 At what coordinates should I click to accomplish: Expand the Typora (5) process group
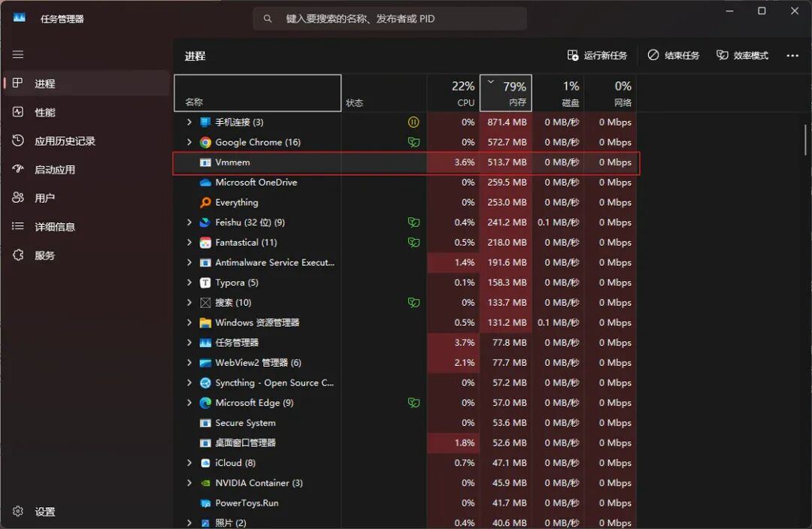coord(189,283)
